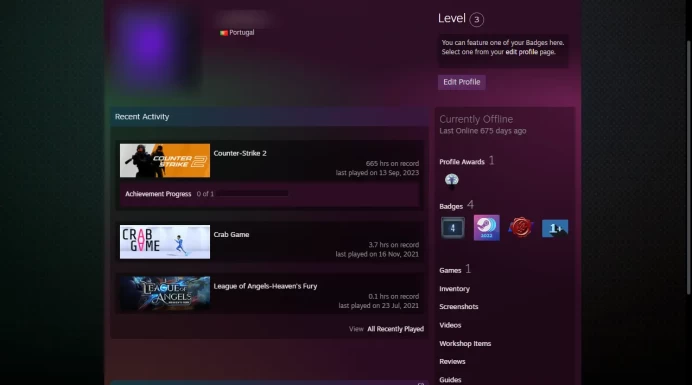Click League of Angels-Heaven's Fury title

(x=265, y=286)
